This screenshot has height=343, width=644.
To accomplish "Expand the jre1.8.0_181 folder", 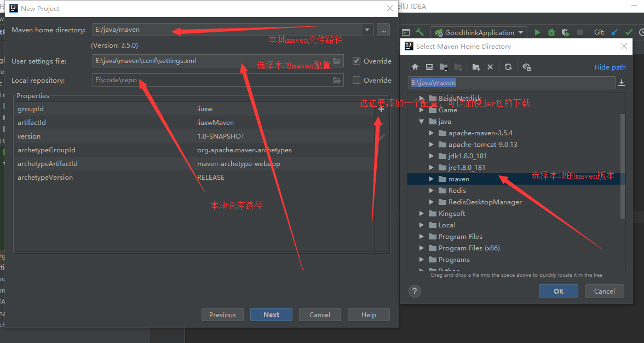I will click(432, 168).
